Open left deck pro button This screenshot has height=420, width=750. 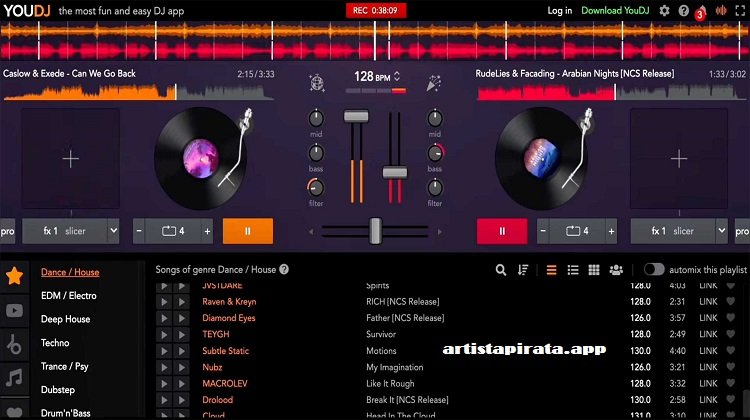7,231
